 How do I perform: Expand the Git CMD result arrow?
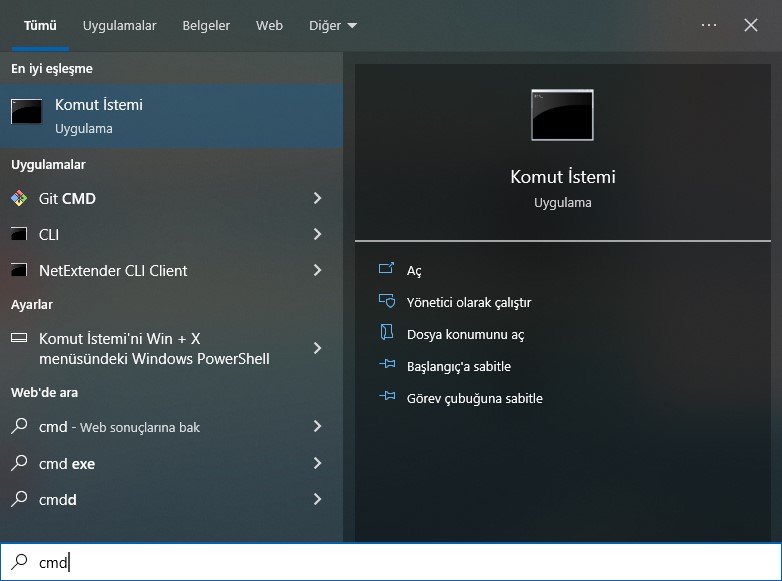coord(317,198)
